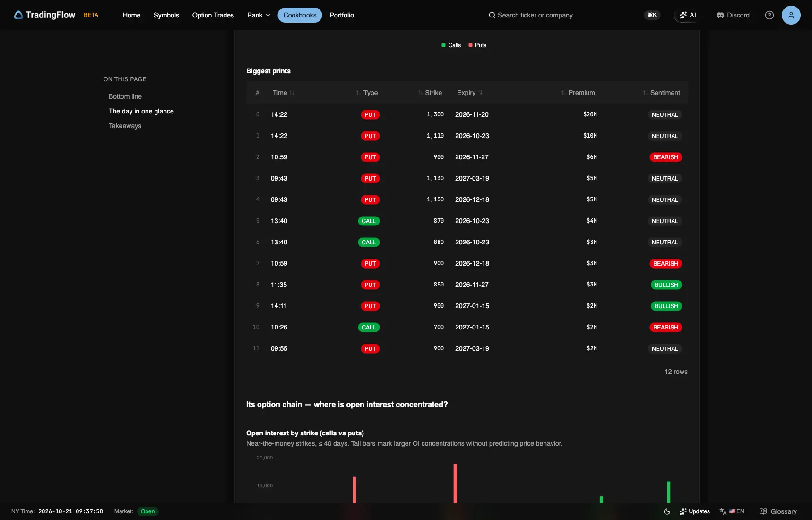Click the help question mark icon
Viewport: 812px width, 520px height.
coord(769,15)
